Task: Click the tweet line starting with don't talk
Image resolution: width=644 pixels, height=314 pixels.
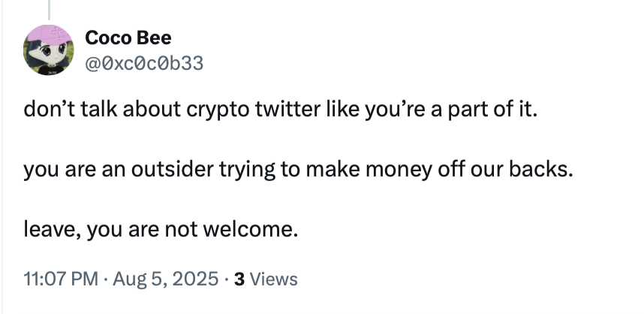Action: click(x=280, y=110)
